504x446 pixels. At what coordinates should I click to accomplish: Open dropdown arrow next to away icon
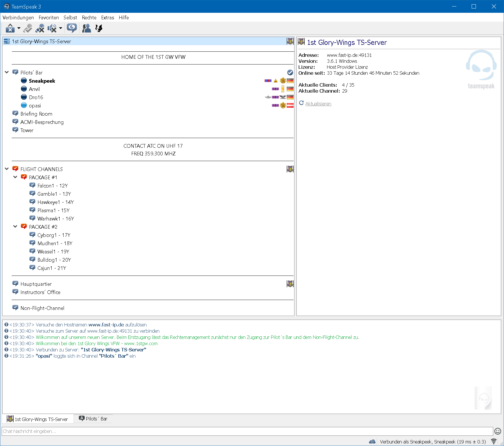tap(19, 28)
